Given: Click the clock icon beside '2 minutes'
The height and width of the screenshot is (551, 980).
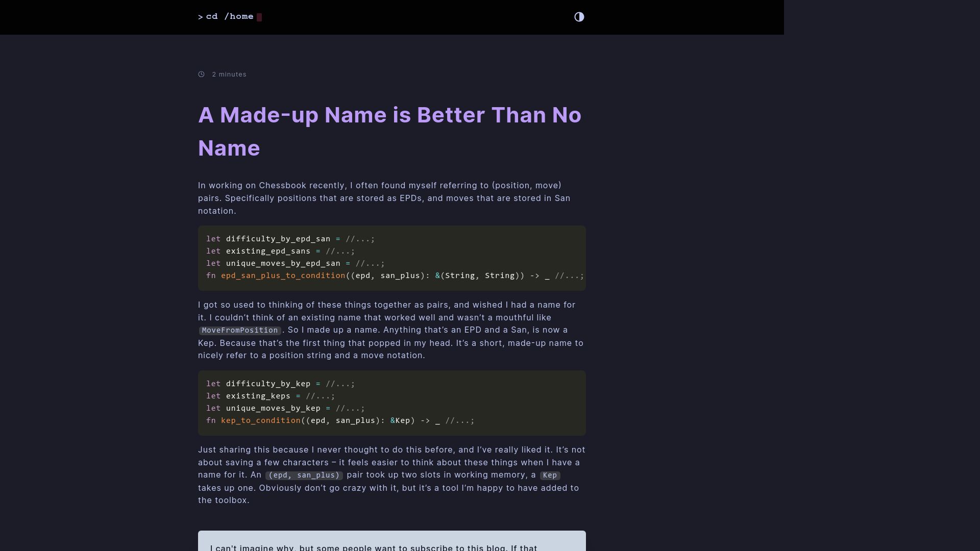Looking at the screenshot, I should tap(202, 74).
